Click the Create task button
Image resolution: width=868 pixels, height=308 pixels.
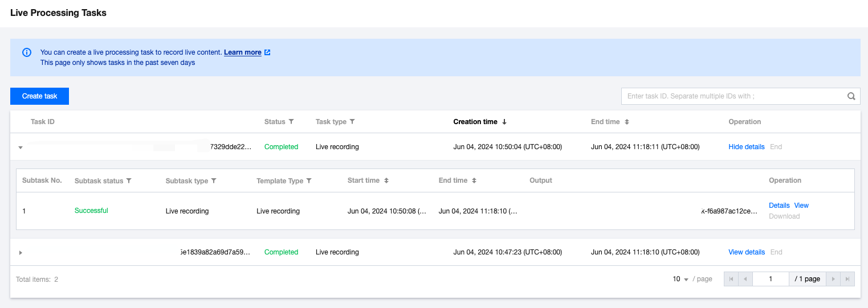39,96
